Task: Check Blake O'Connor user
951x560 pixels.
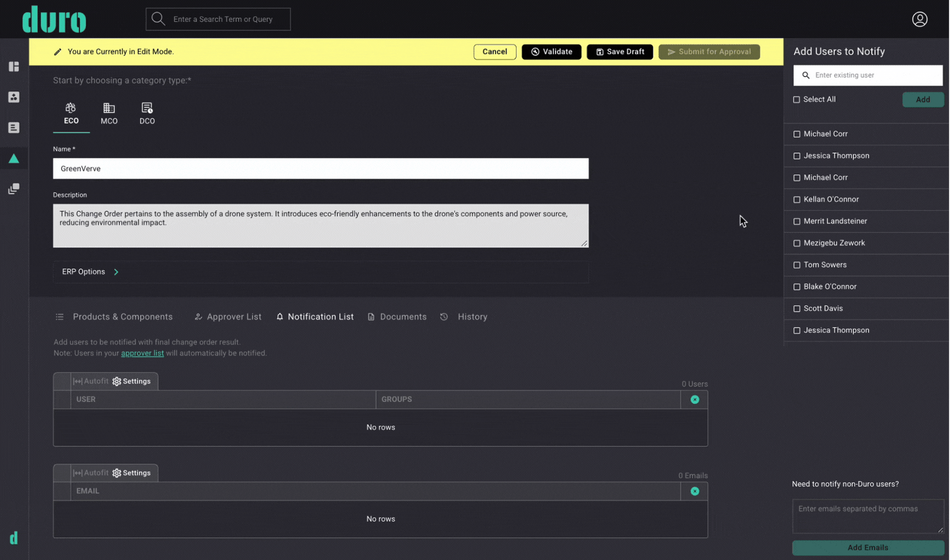Action: (x=798, y=287)
